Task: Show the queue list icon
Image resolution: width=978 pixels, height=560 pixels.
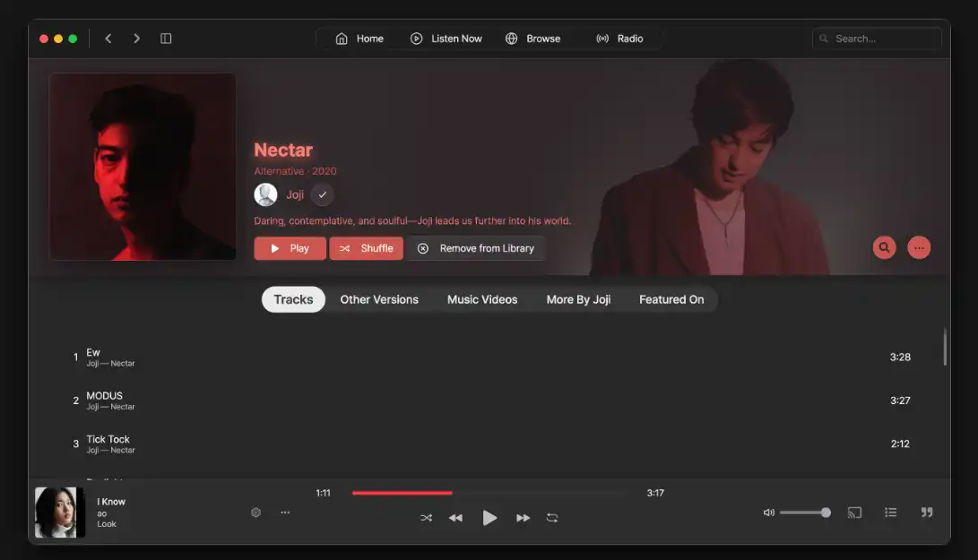Action: [891, 513]
